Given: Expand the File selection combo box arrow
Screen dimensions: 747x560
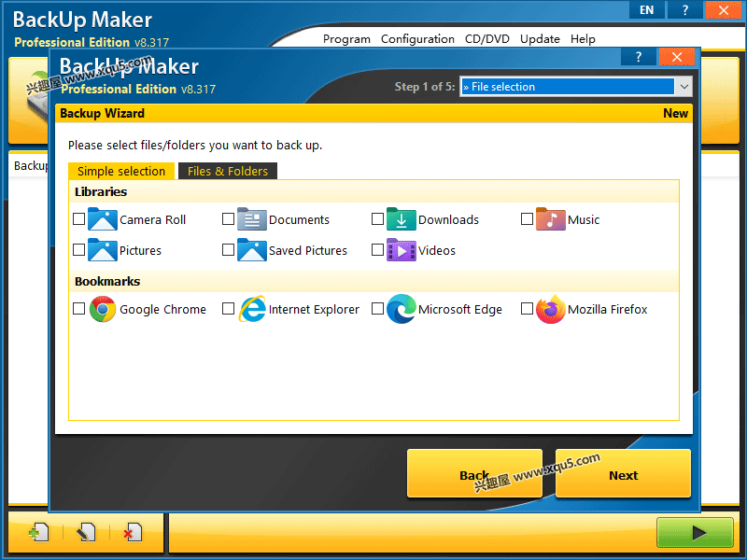Looking at the screenshot, I should click(684, 87).
